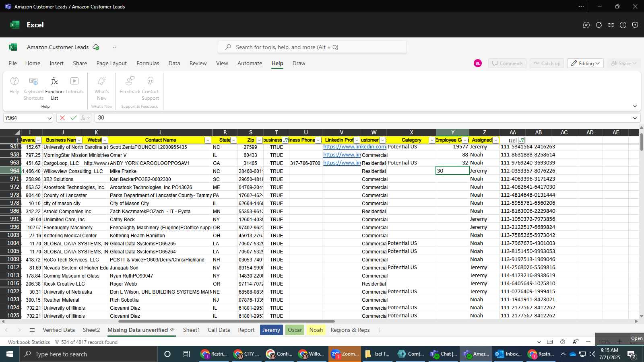Click the Share button at top right
Screen dimensions: 644x362
click(x=623, y=64)
